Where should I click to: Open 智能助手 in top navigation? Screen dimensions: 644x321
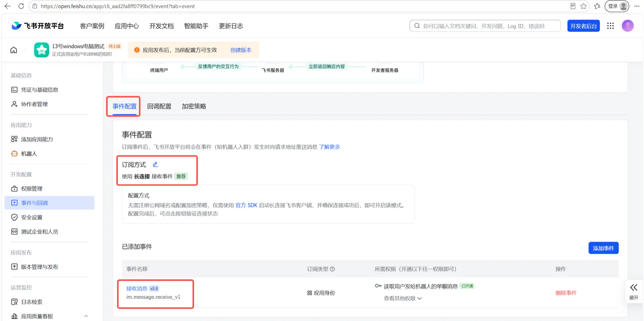196,26
